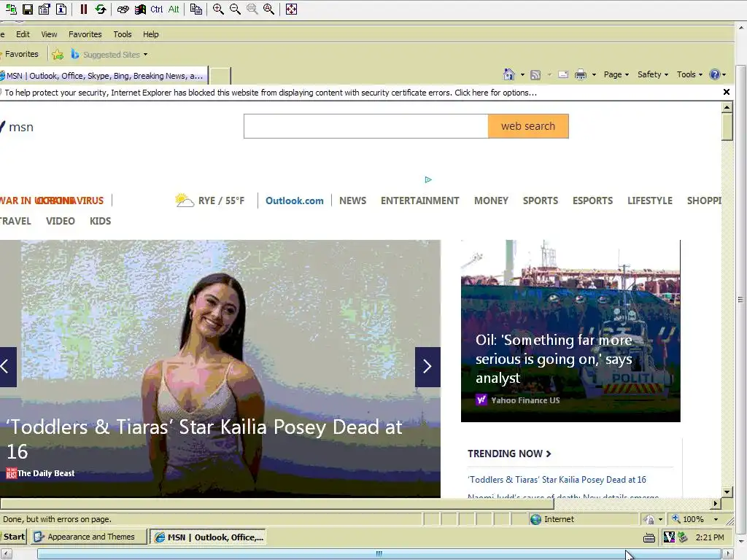
Task: Click the zoom 100% magnifier icon
Action: tap(252, 9)
